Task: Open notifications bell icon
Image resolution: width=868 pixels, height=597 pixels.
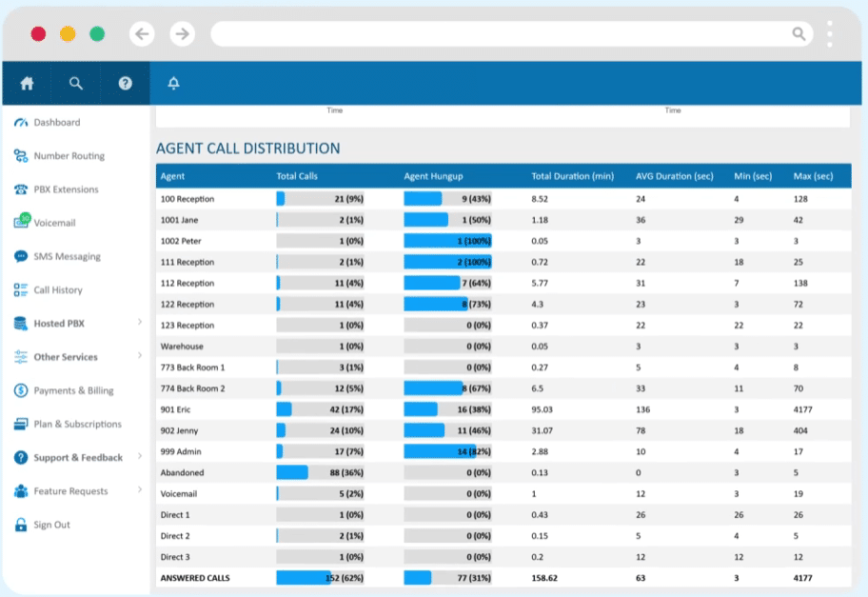Action: point(173,84)
